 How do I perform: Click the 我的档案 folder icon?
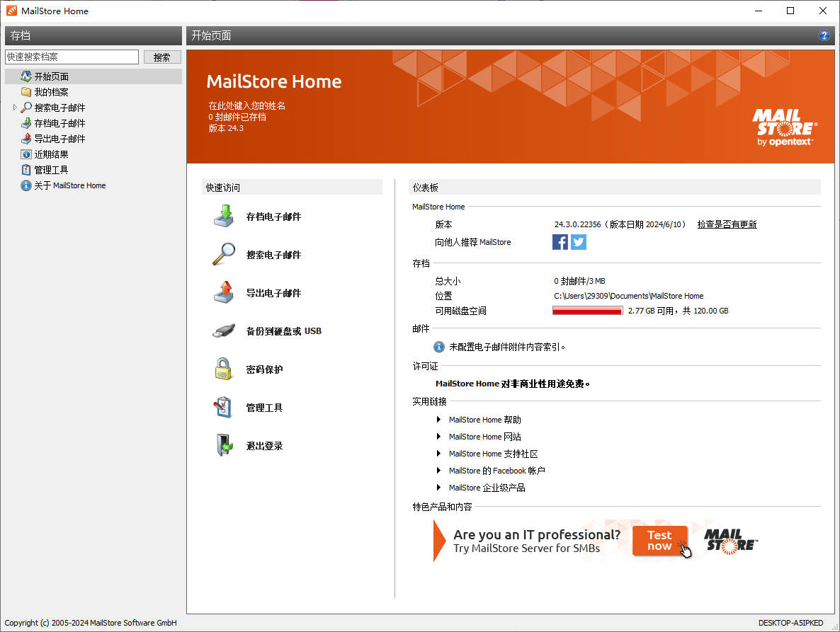coord(25,91)
